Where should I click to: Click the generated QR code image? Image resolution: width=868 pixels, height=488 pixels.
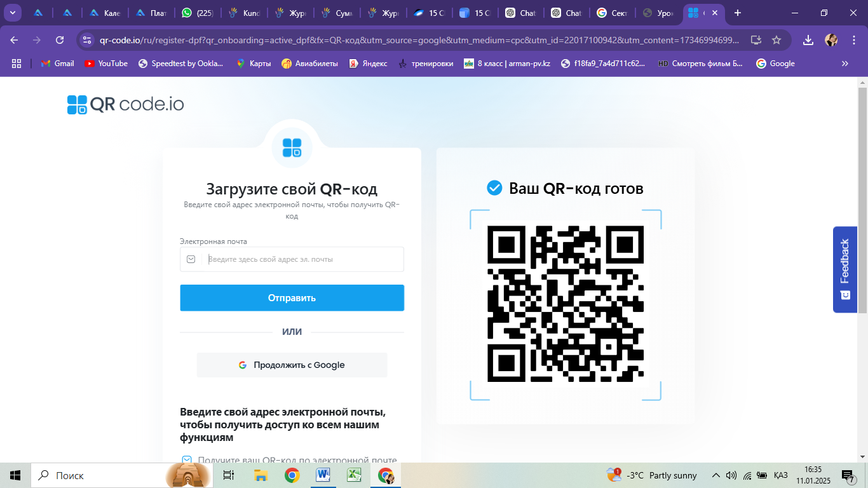tap(566, 304)
